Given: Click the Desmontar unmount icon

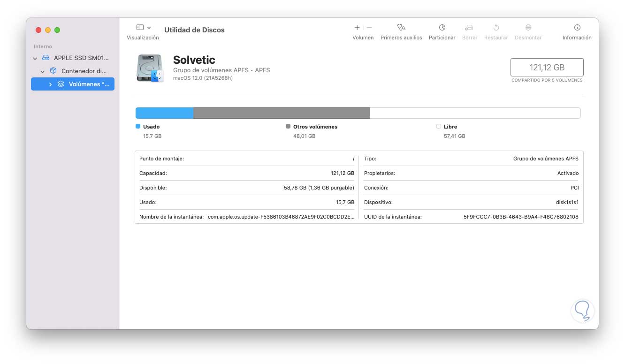Looking at the screenshot, I should tap(528, 28).
